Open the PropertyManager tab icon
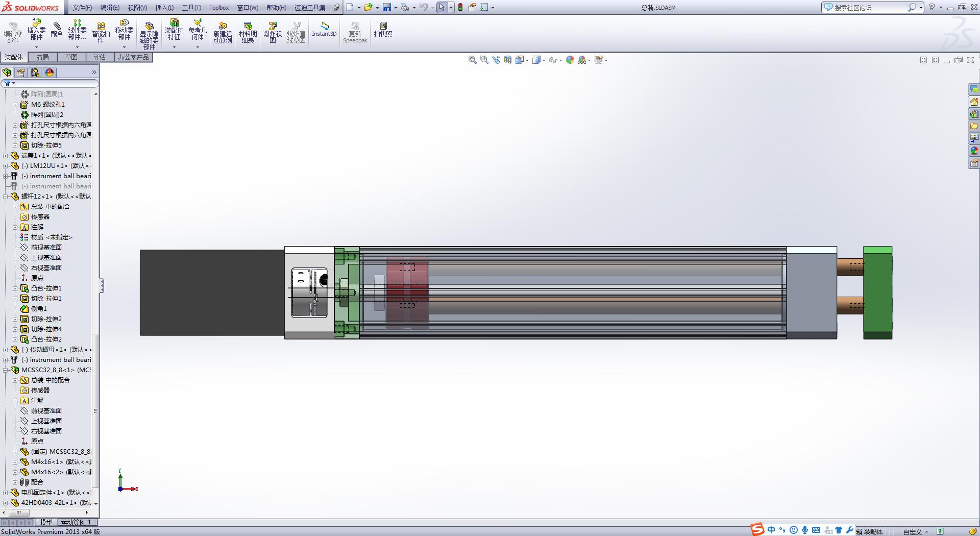The image size is (980, 536). (x=21, y=72)
